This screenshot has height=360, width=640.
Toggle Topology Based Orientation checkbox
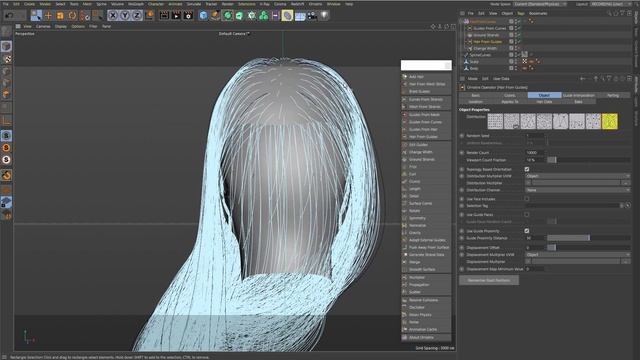click(527, 169)
